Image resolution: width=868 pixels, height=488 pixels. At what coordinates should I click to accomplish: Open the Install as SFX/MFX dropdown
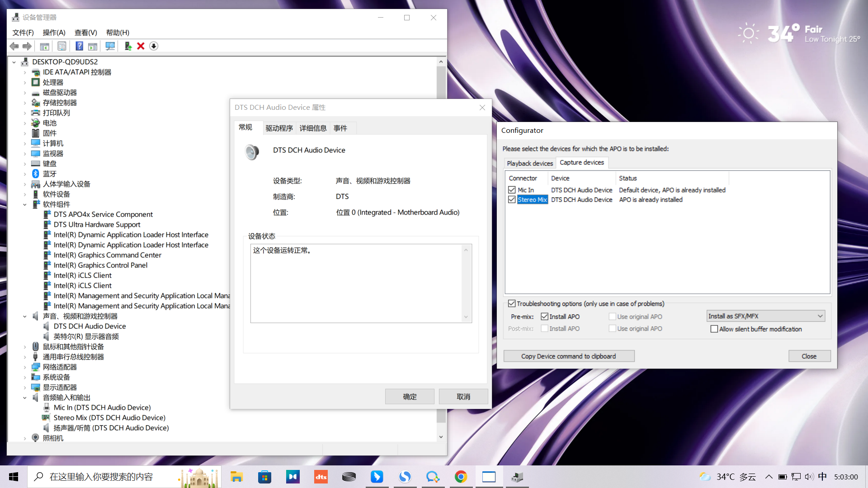766,316
